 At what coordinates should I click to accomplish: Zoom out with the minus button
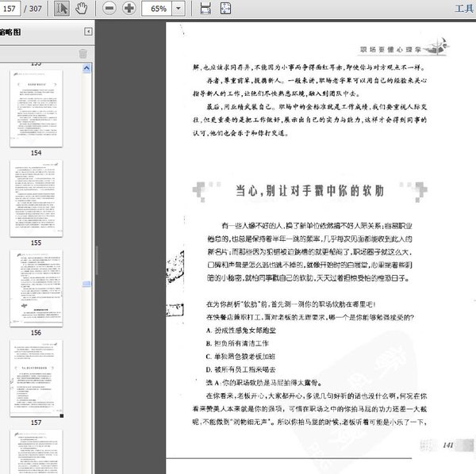pyautogui.click(x=109, y=8)
